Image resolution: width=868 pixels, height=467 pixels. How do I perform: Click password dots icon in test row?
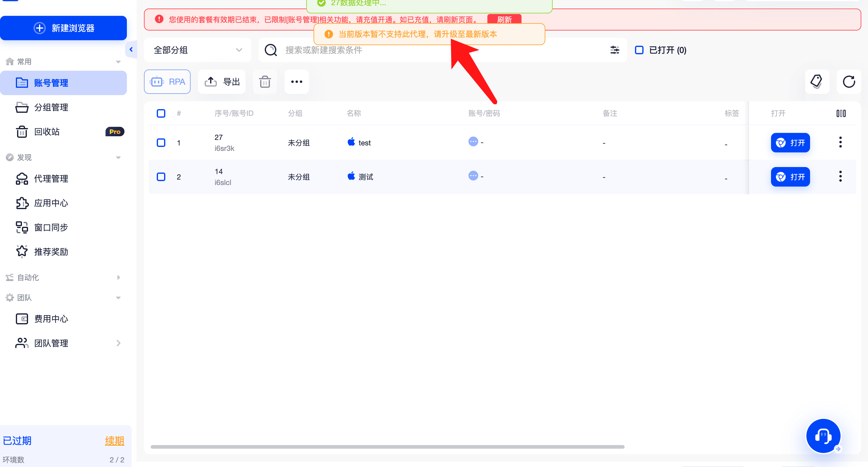(x=473, y=141)
